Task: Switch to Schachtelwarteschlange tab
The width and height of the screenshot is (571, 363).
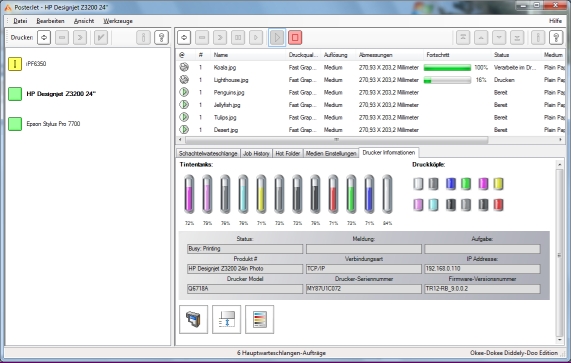Action: pyautogui.click(x=208, y=154)
